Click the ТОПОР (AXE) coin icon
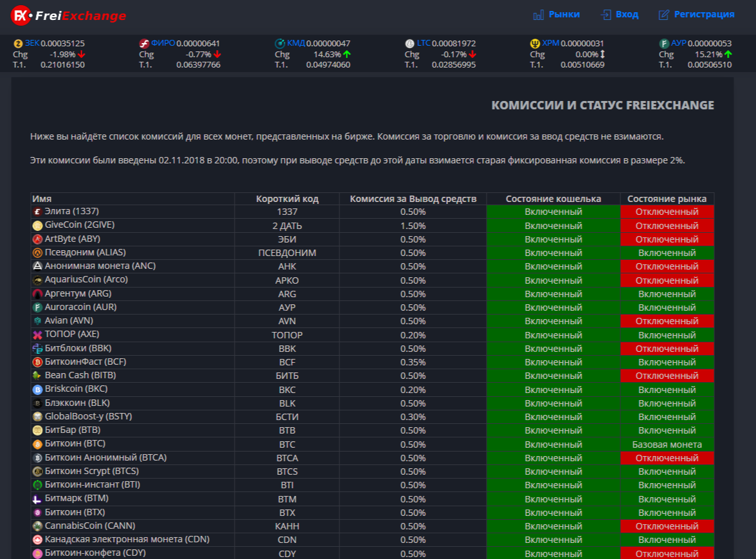The image size is (756, 559). 37,334
